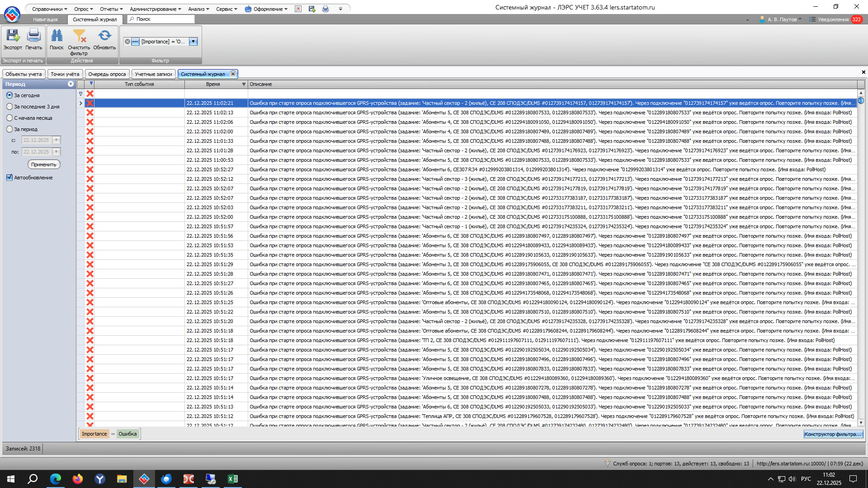
Task: Open Уведомления notifications icon
Action: [x=812, y=19]
